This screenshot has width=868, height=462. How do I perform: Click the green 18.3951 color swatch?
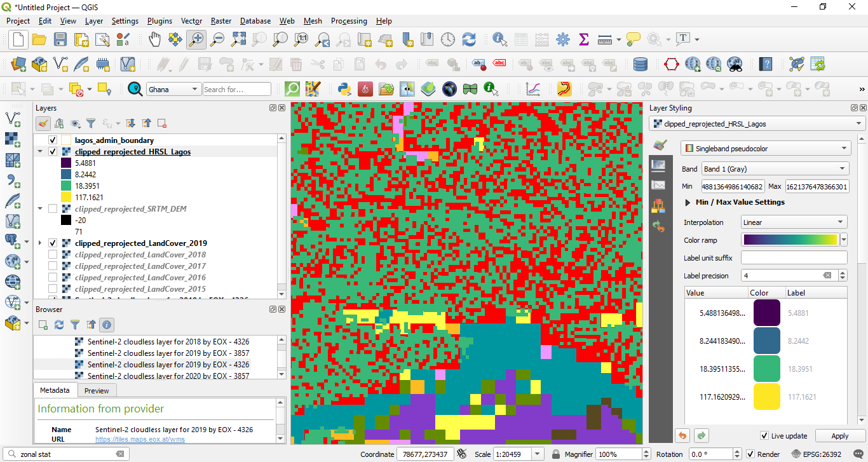click(x=766, y=369)
